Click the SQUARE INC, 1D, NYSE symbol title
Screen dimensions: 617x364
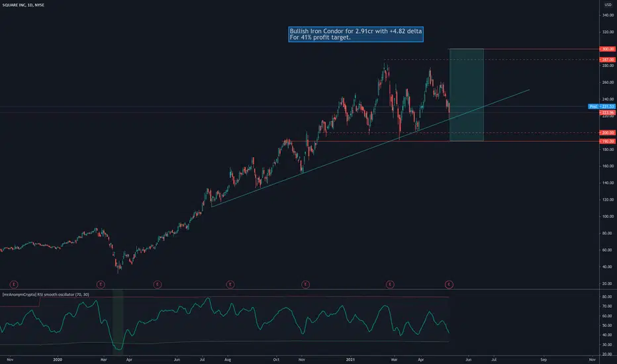point(23,5)
